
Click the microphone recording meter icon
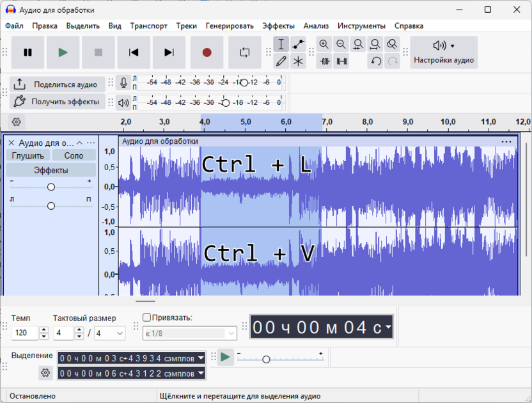pos(123,83)
